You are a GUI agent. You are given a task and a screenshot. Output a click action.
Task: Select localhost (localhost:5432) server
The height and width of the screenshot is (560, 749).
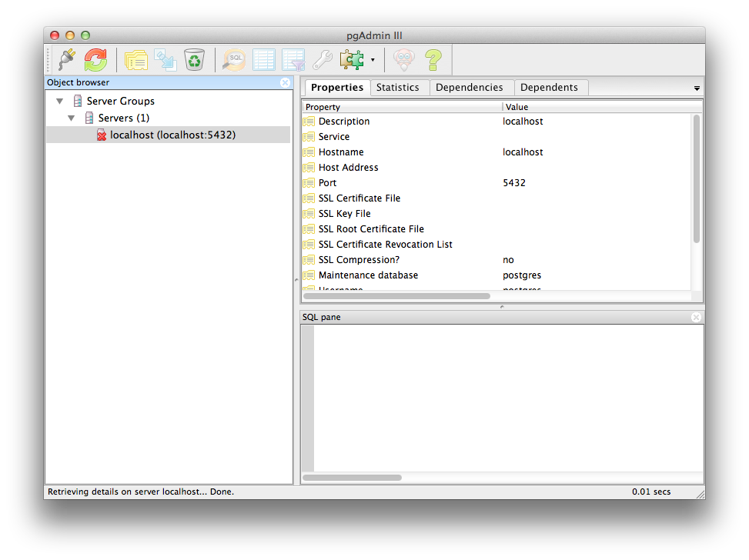tap(172, 135)
